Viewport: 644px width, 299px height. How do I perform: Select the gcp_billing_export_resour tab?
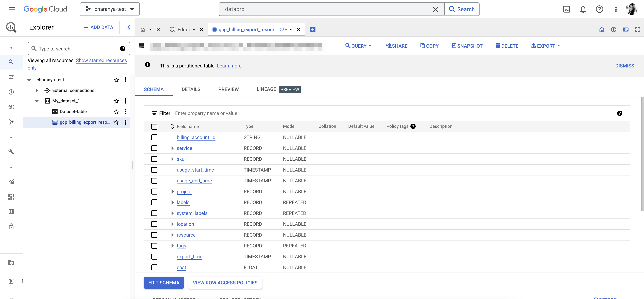tap(252, 30)
